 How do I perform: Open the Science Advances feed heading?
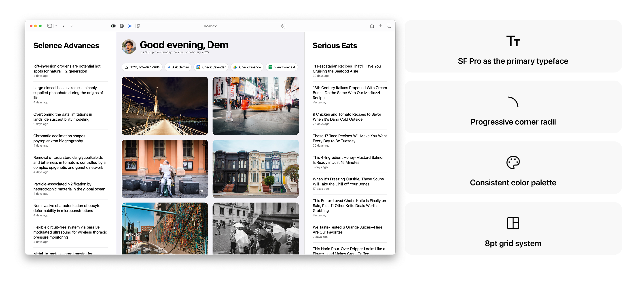[66, 45]
